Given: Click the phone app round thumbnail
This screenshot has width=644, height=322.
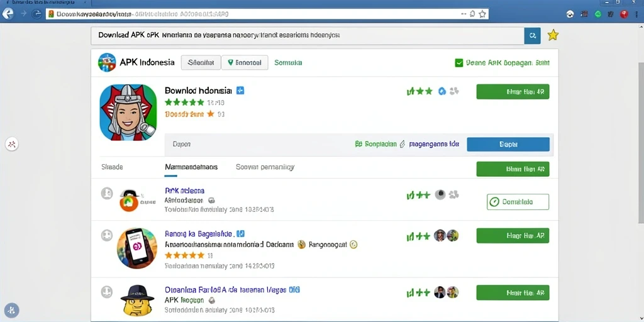Looking at the screenshot, I should 136,248.
